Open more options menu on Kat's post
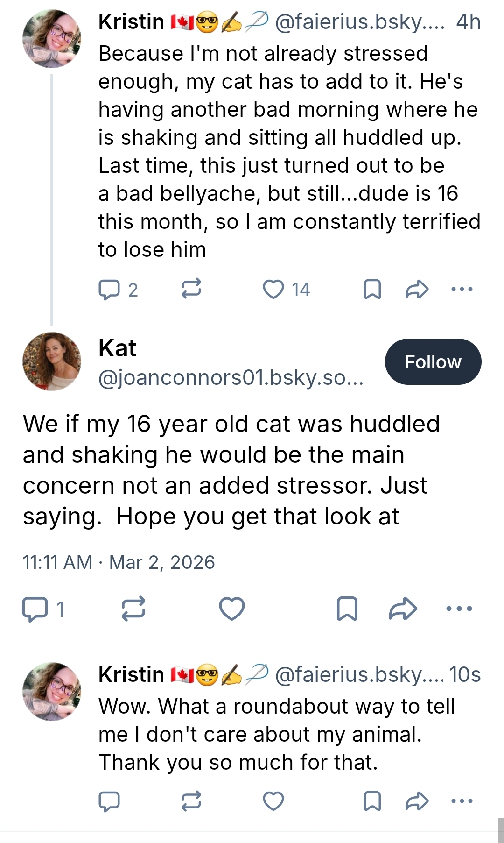 pos(459,609)
